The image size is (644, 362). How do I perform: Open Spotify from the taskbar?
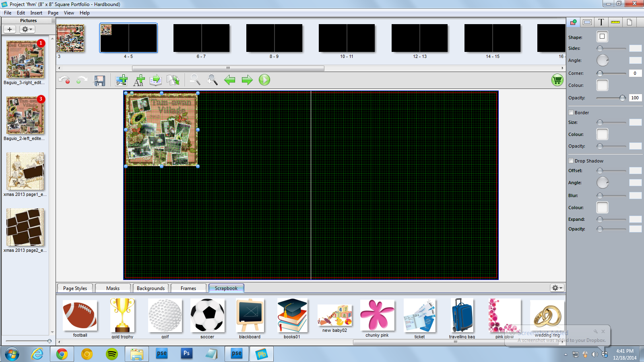coord(111,354)
